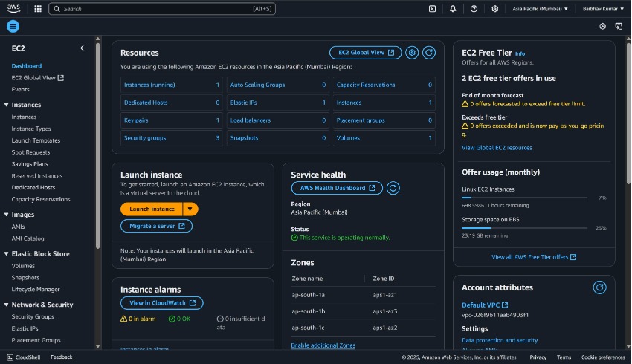
Task: Open Instances (running) resource link
Action: click(x=149, y=85)
